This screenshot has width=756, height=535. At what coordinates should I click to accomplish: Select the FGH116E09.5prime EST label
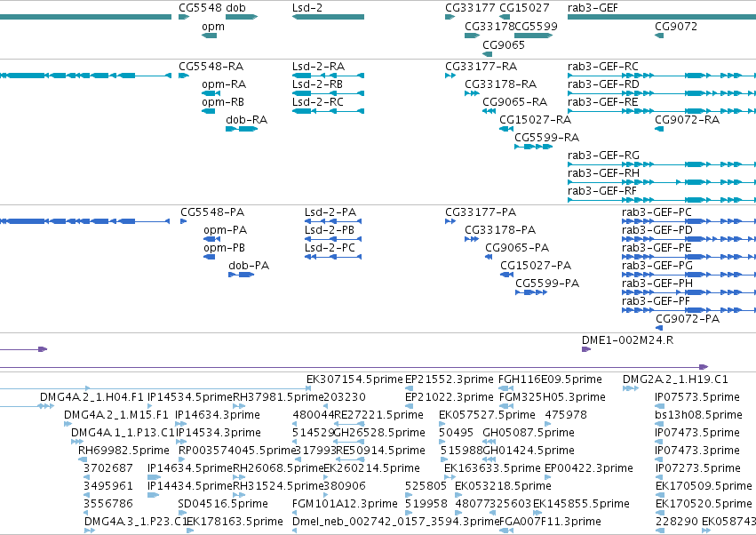pyautogui.click(x=550, y=379)
